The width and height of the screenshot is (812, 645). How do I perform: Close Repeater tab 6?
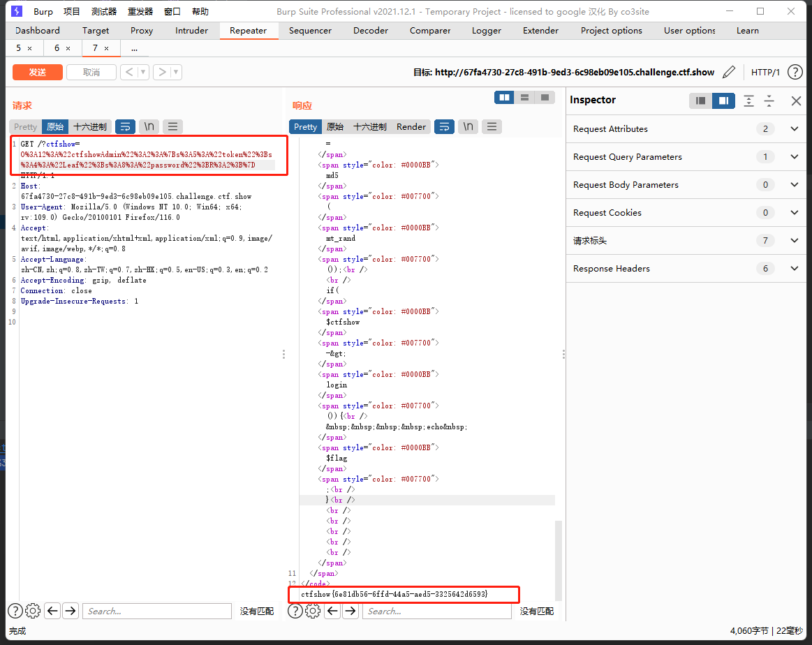coord(68,49)
